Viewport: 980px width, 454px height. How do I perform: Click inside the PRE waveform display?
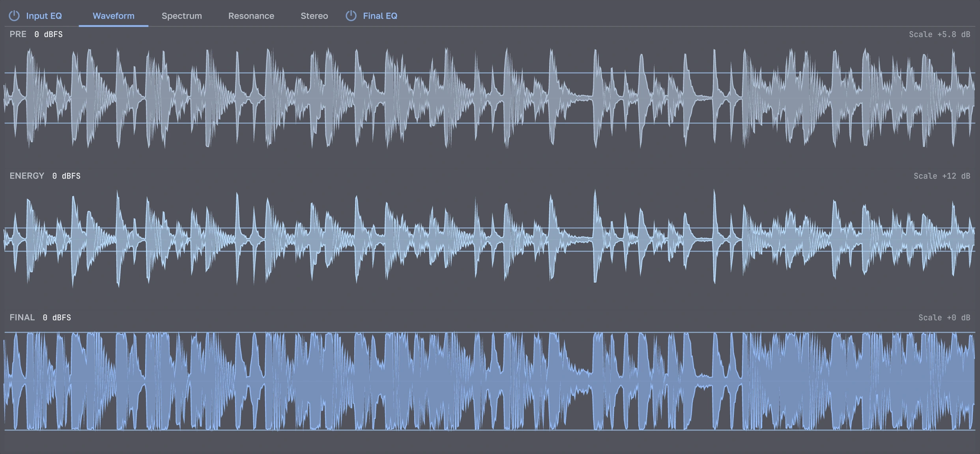pos(490,98)
